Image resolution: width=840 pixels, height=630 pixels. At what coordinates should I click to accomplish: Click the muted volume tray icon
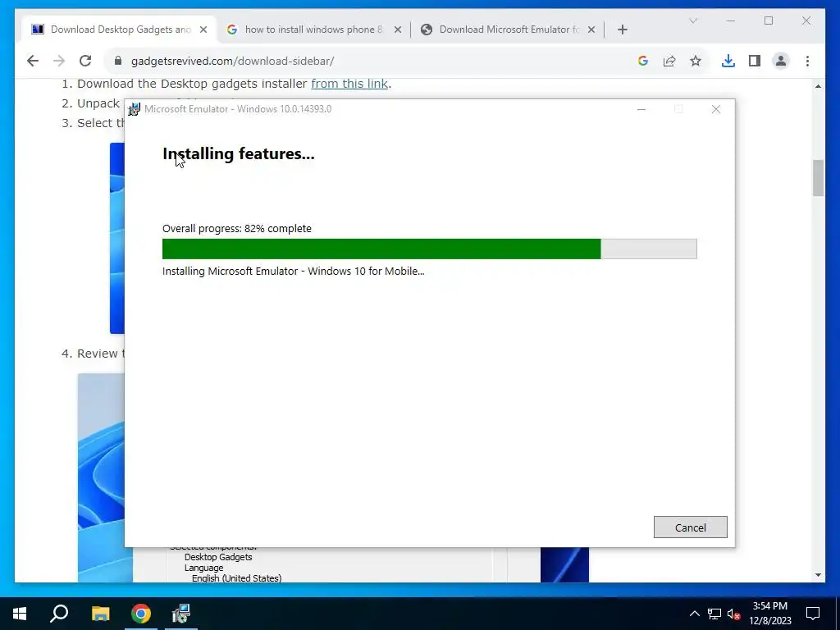click(x=733, y=614)
